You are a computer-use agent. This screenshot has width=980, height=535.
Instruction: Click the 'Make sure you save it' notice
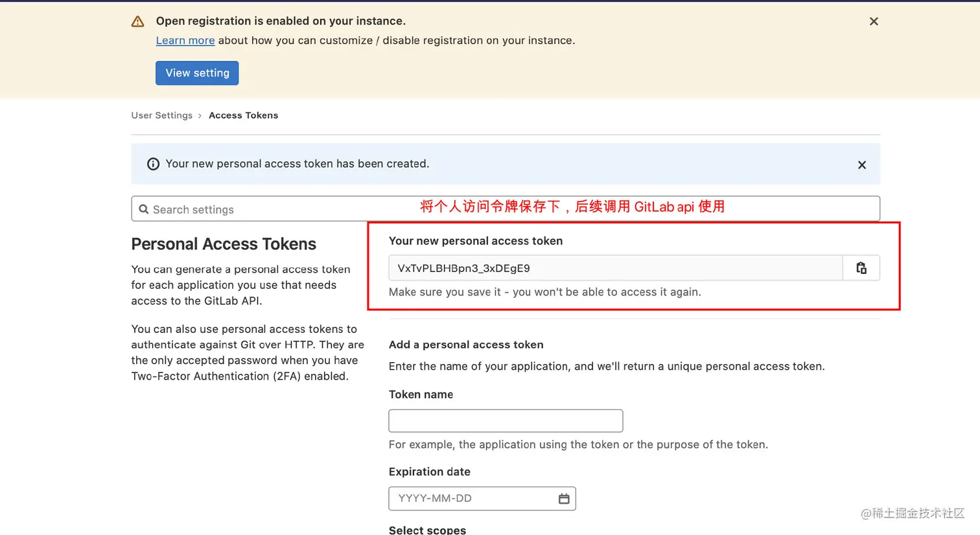(x=545, y=292)
